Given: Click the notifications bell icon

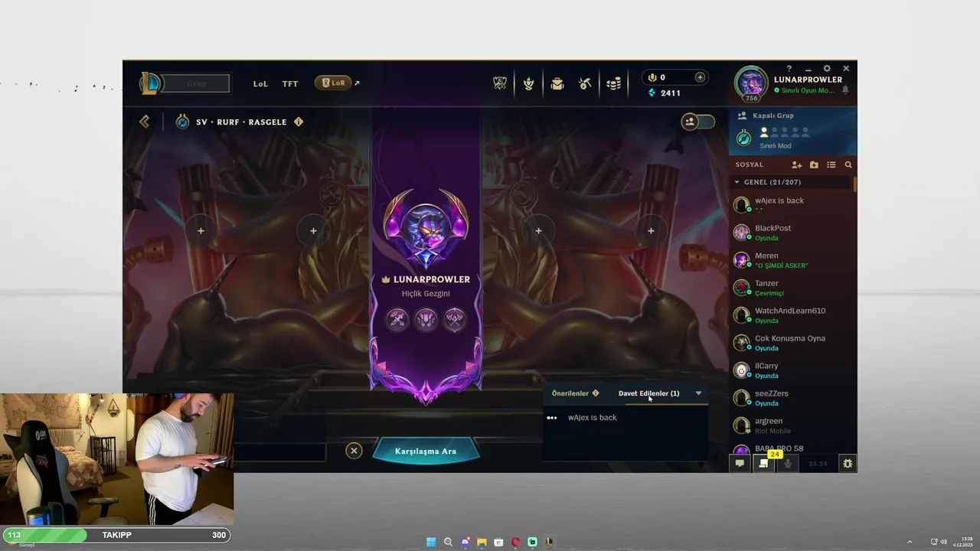Looking at the screenshot, I should (846, 90).
